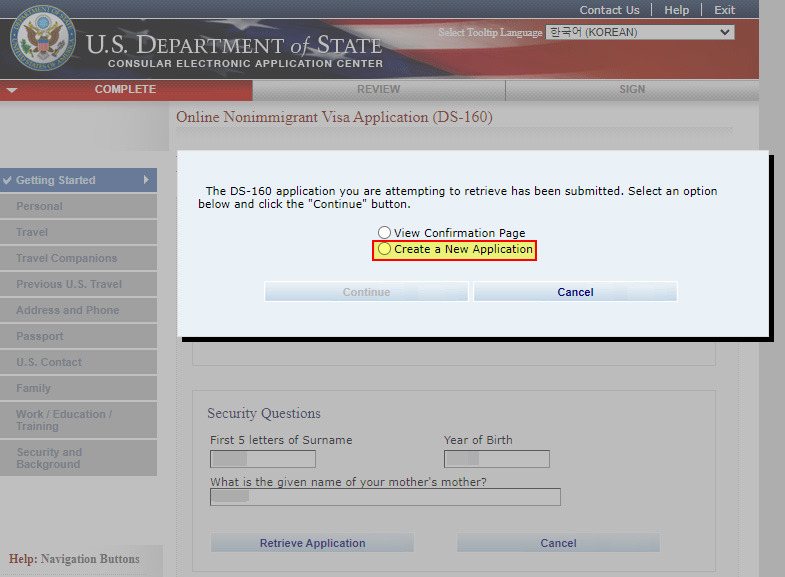
Task: Go to the Passport section
Action: 78,336
